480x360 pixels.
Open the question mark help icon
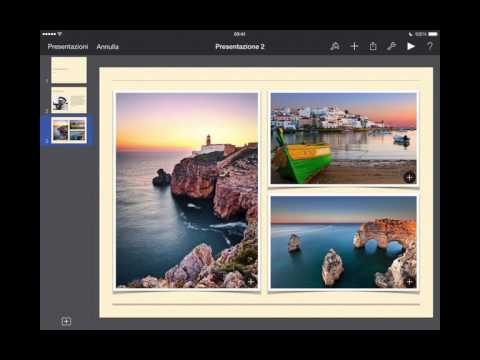pyautogui.click(x=430, y=46)
